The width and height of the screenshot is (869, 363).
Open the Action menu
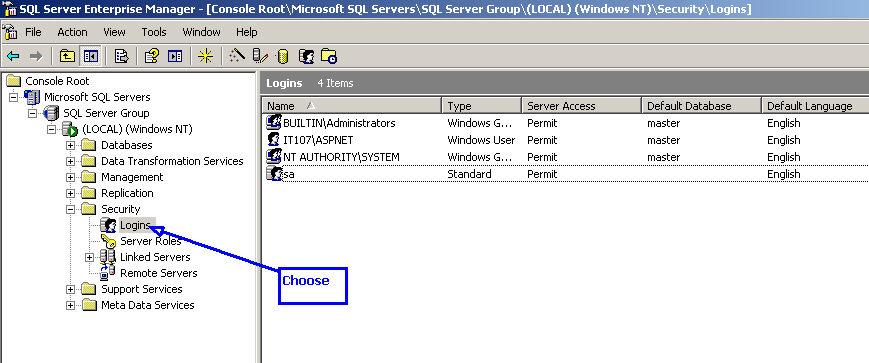(x=73, y=32)
